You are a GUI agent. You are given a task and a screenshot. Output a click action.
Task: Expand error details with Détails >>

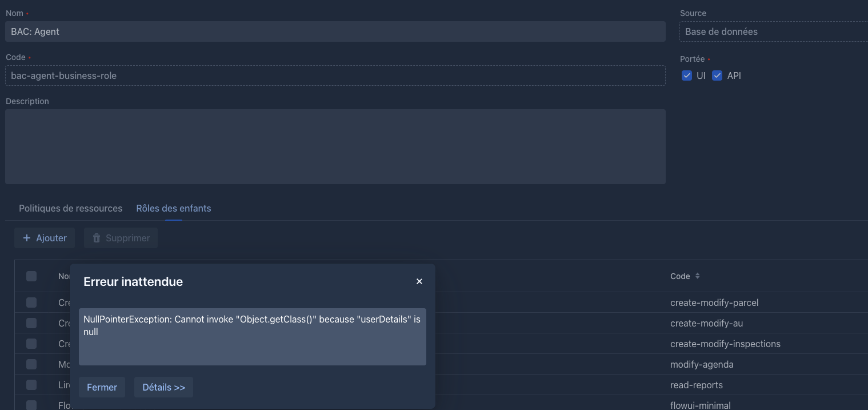coord(163,387)
